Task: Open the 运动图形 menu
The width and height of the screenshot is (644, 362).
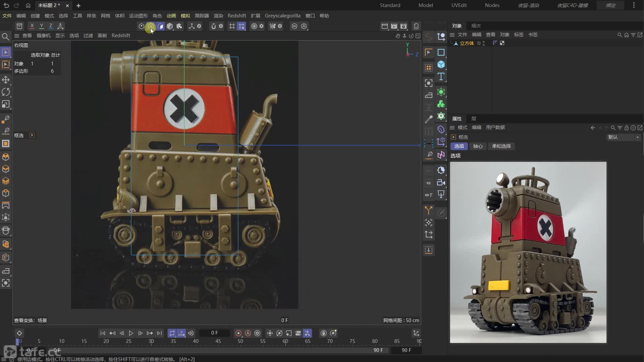Action: click(138, 16)
